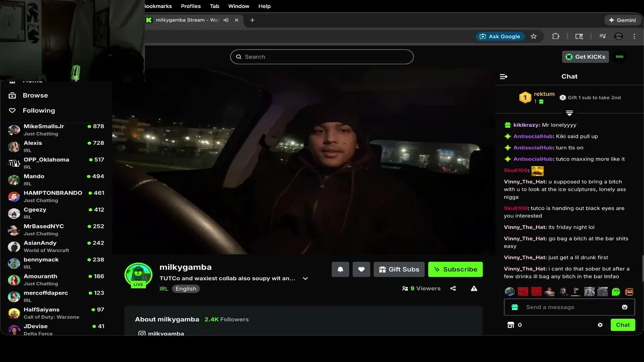
Task: Follow milkygamba using the heart icon
Action: [361, 269]
